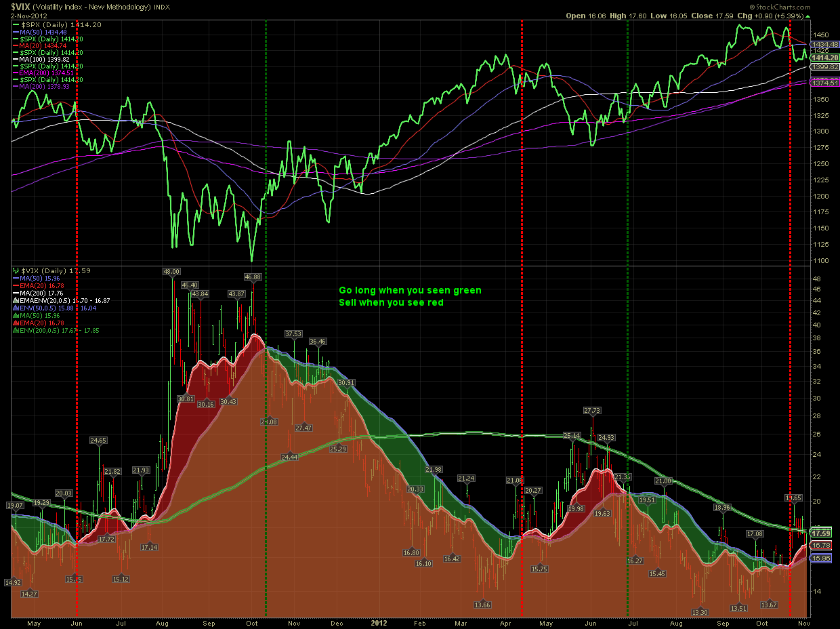Click the 17.59 VIX price tag on right axis
The width and height of the screenshot is (840, 629).
pyautogui.click(x=820, y=533)
